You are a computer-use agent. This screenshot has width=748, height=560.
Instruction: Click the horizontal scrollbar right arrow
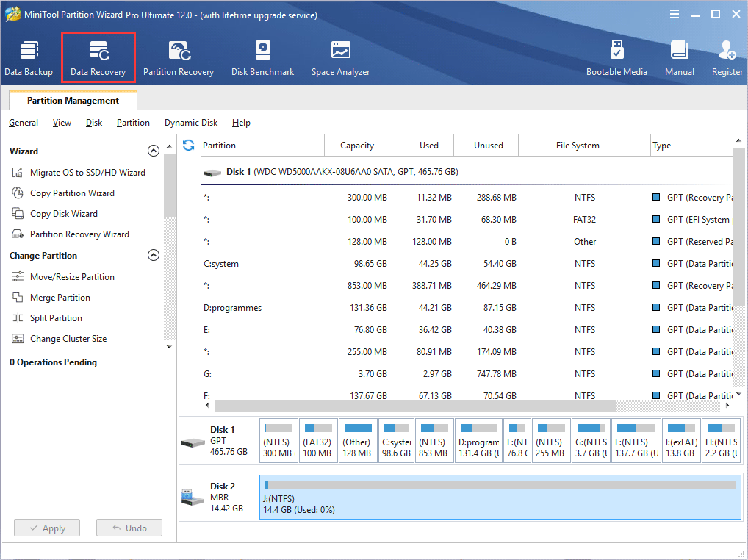(727, 406)
